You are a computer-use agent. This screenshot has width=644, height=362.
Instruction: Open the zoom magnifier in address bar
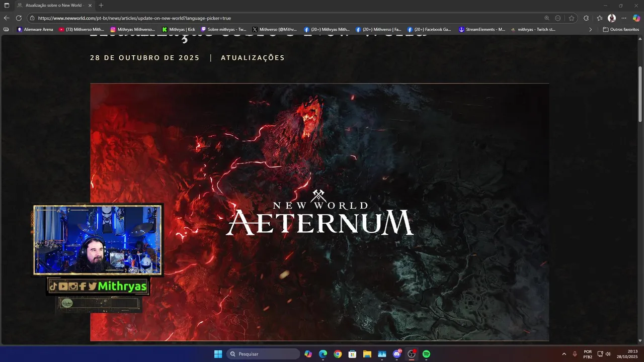pyautogui.click(x=547, y=18)
